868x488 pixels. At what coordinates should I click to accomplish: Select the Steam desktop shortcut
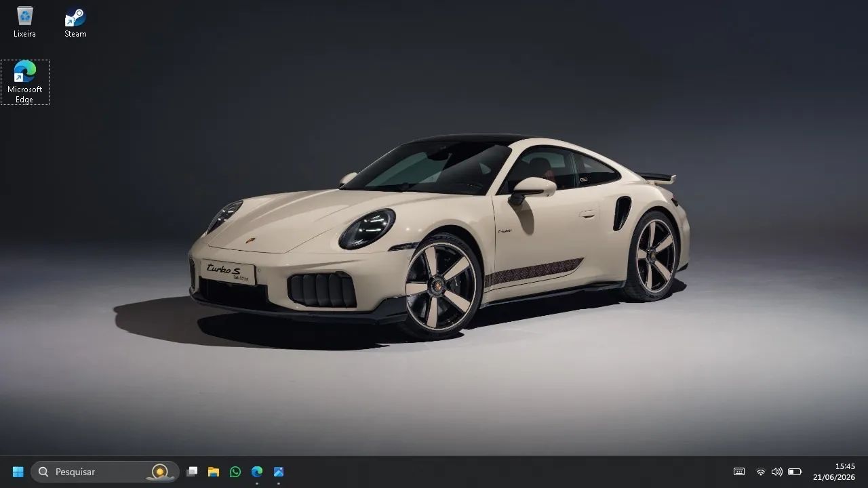[75, 22]
